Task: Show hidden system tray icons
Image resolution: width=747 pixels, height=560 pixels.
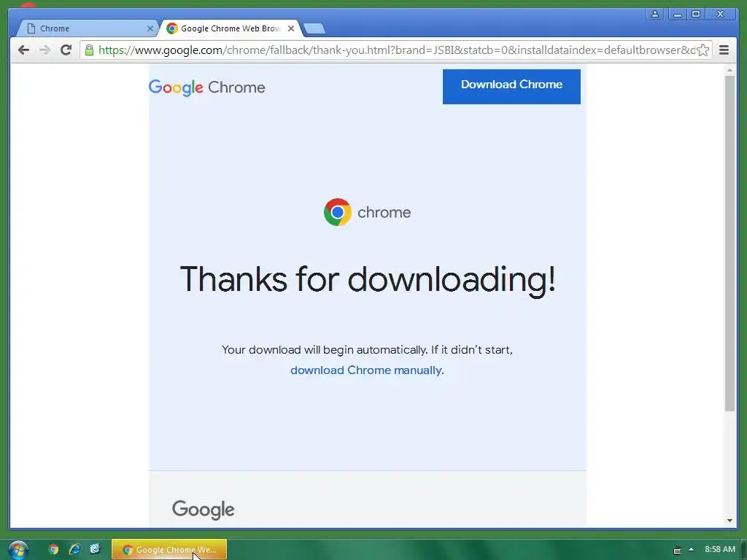Action: click(692, 550)
